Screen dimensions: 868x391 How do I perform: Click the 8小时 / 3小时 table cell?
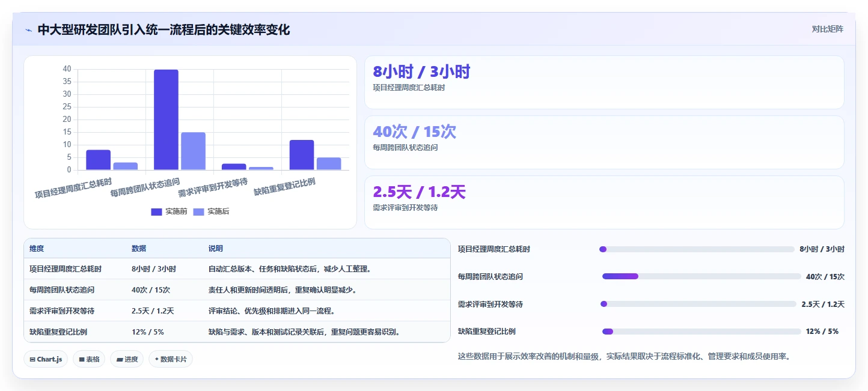click(154, 269)
